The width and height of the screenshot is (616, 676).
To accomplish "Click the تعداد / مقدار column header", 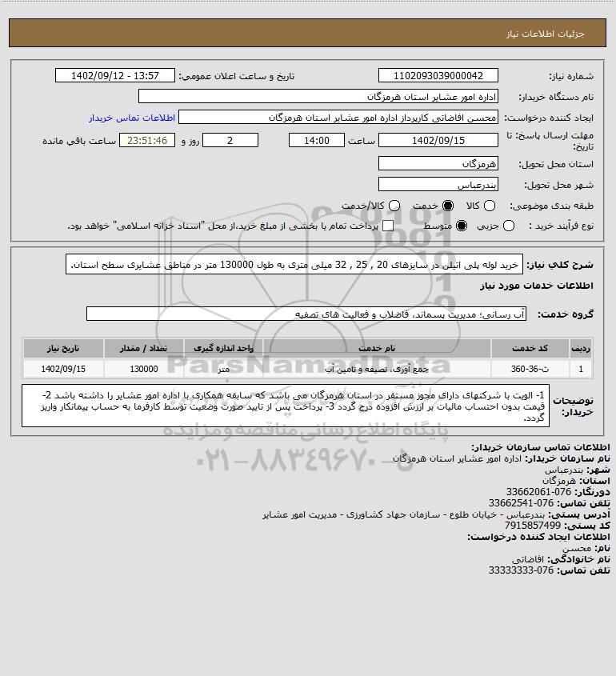I will click(x=143, y=348).
